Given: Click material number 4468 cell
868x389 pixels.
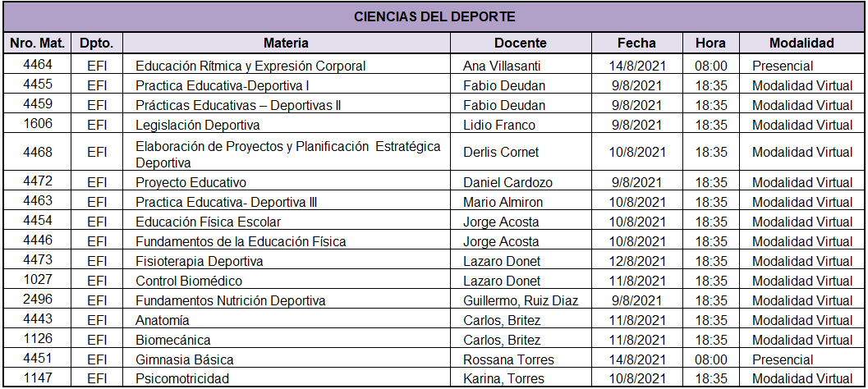Looking at the screenshot, I should (x=37, y=152).
